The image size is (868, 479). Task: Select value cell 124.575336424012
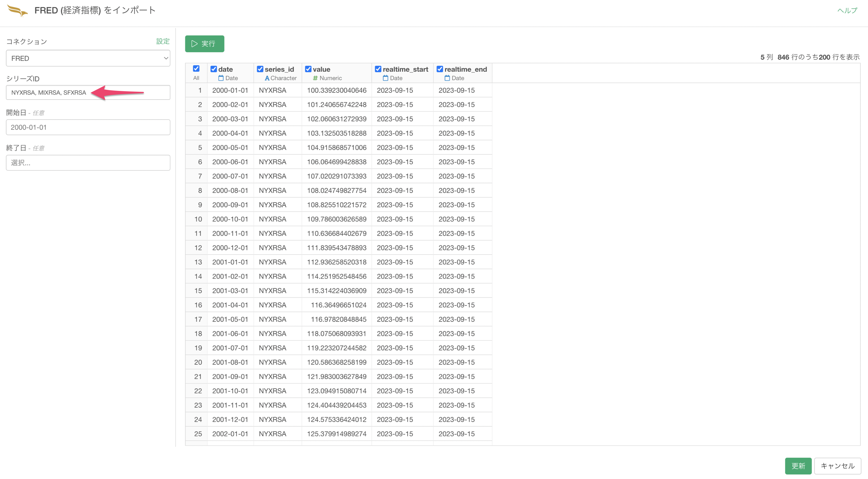(x=337, y=420)
